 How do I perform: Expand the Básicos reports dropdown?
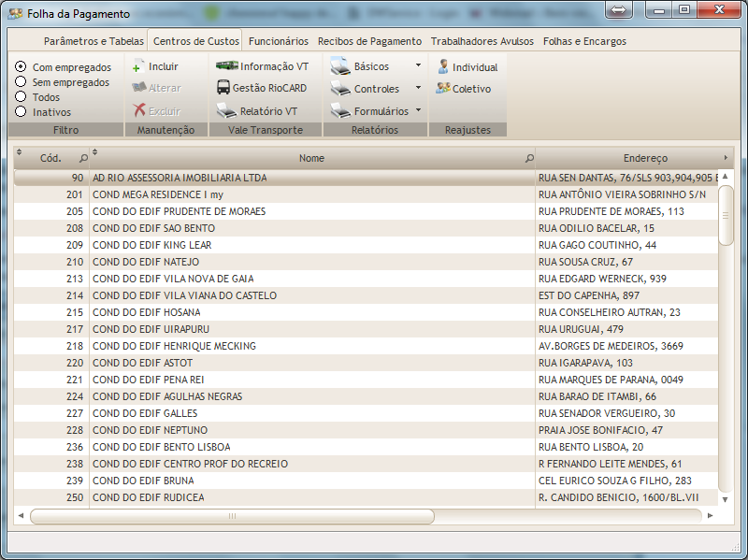click(418, 66)
